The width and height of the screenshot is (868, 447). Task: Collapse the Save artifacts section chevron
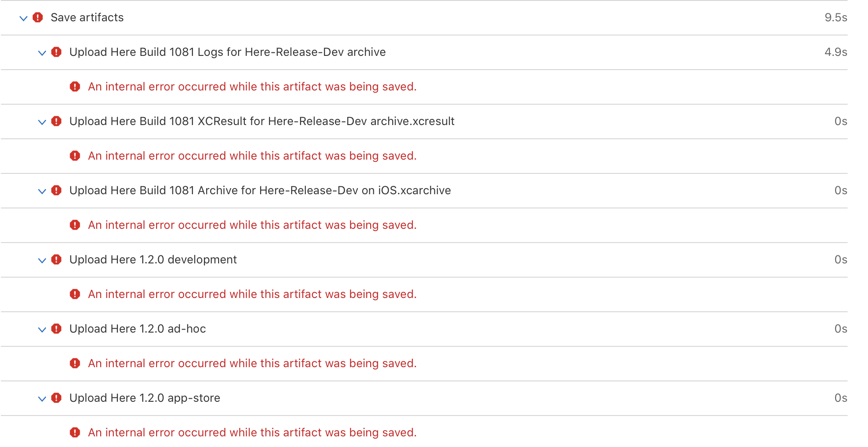(x=23, y=18)
